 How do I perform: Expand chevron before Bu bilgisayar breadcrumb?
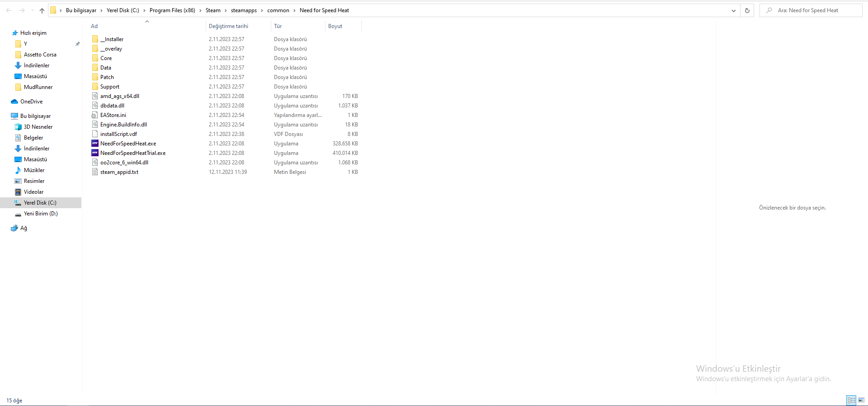[61, 10]
